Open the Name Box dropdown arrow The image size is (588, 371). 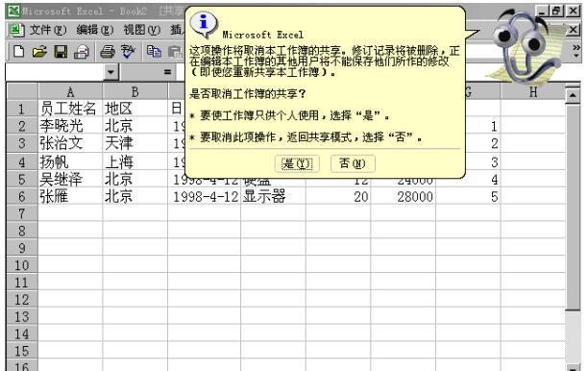pos(110,72)
